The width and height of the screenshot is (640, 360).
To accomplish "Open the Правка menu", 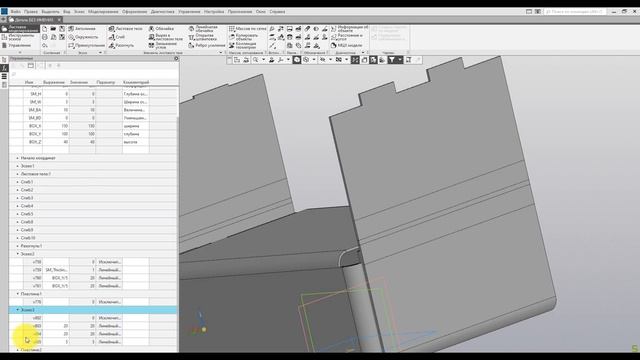I will 31,12.
